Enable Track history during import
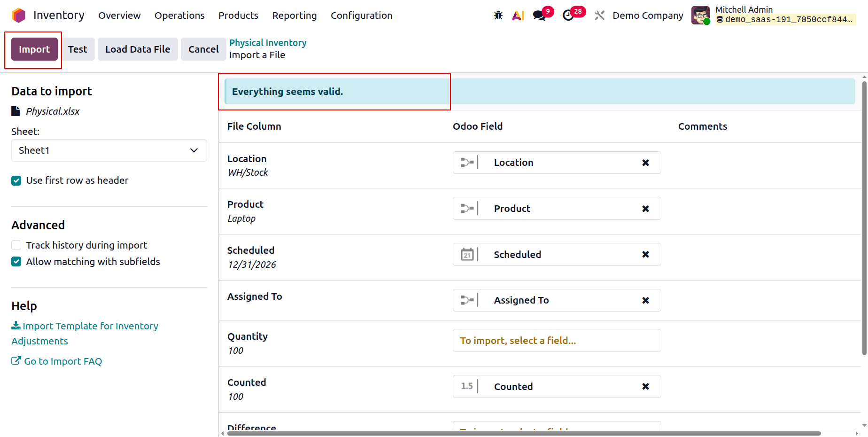 (x=16, y=245)
